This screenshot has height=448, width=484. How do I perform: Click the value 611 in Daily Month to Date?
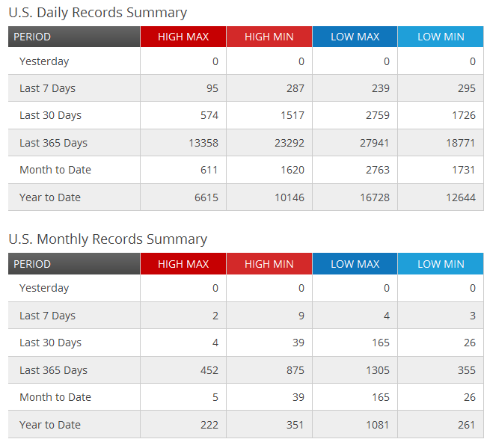click(209, 170)
